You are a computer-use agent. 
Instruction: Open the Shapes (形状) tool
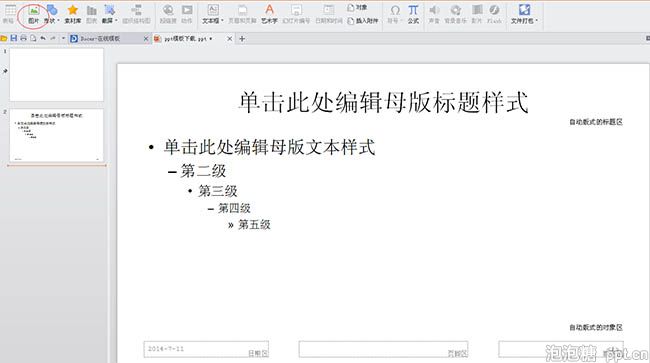pyautogui.click(x=51, y=13)
